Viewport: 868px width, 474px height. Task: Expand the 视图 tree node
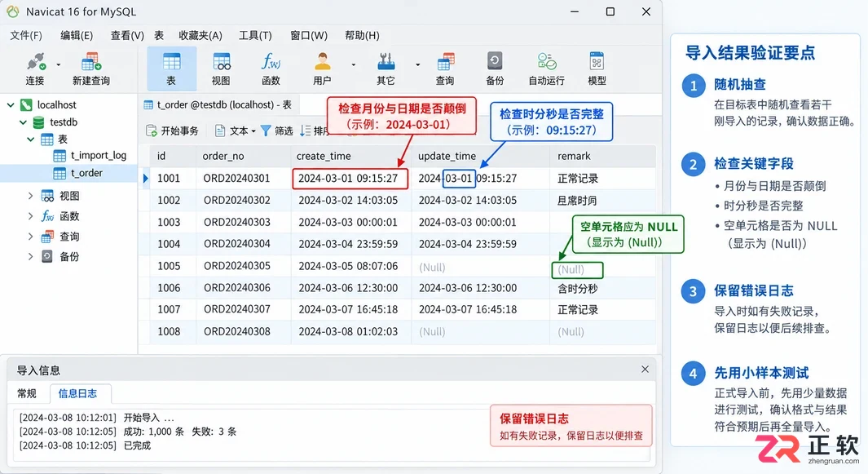(30, 196)
